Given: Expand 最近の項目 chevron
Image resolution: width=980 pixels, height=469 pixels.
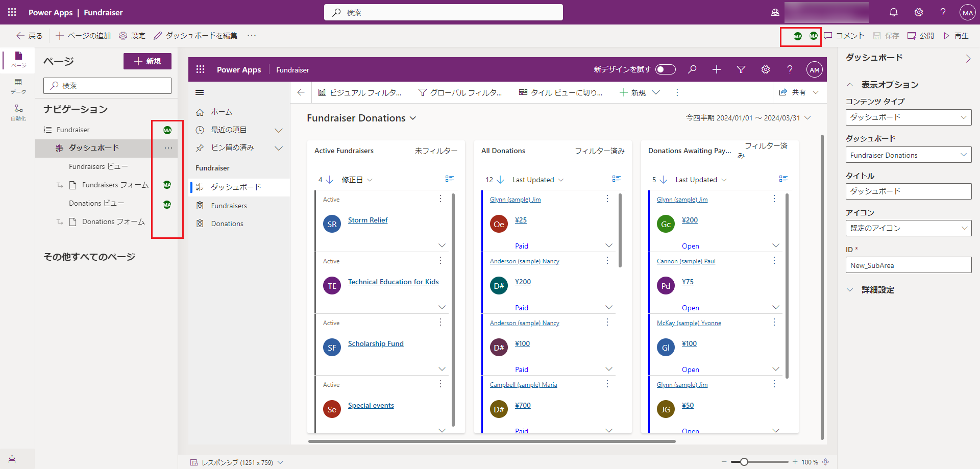Looking at the screenshot, I should click(279, 130).
